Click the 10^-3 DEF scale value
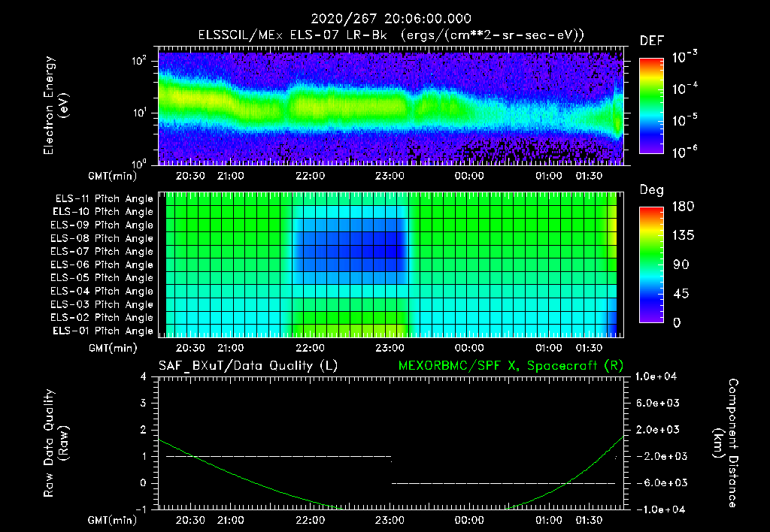 click(684, 57)
